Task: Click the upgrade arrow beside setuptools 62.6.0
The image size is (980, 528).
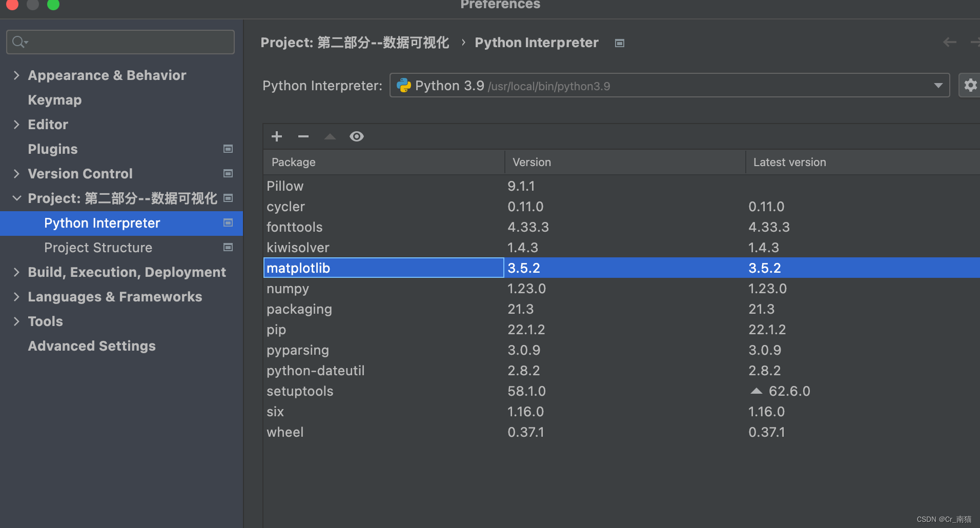Action: click(757, 391)
